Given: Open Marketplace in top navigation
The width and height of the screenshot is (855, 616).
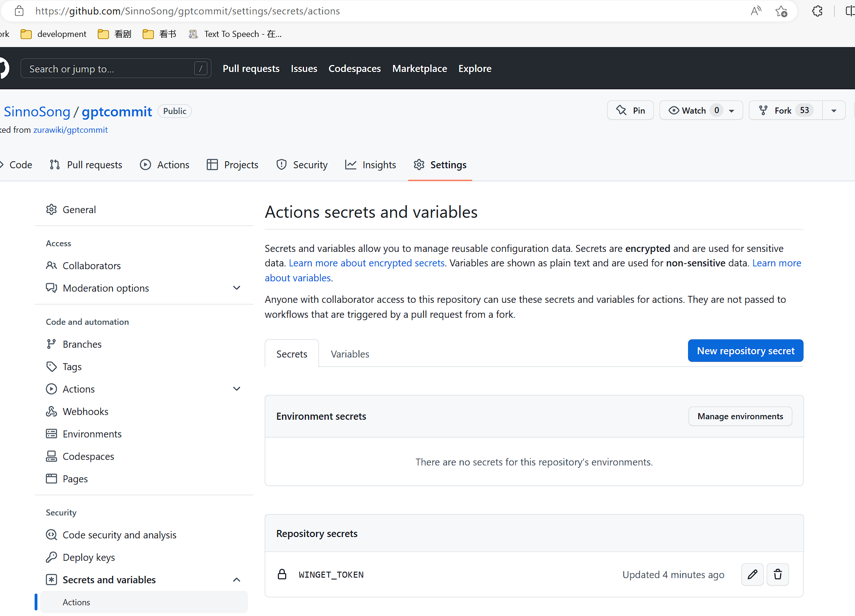Looking at the screenshot, I should [x=420, y=69].
